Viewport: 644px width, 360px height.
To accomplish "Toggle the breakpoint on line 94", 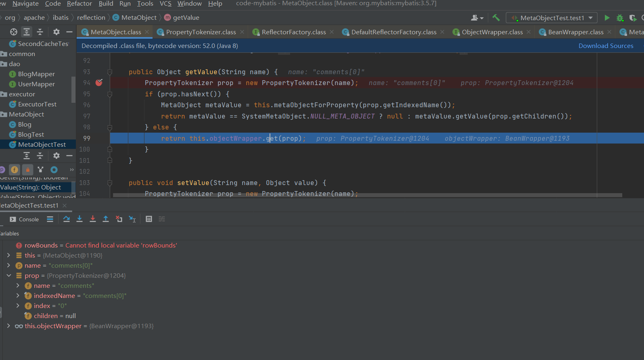I will (x=99, y=83).
